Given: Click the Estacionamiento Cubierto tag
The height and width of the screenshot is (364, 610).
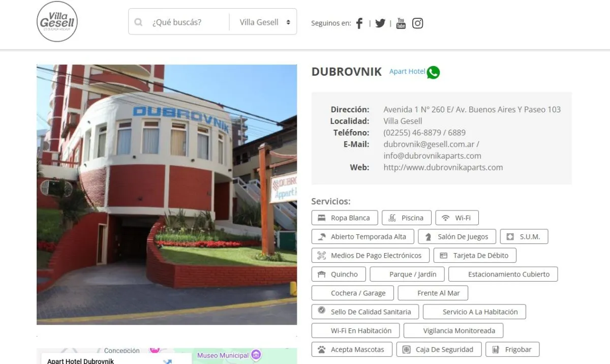Looking at the screenshot, I should tap(503, 275).
